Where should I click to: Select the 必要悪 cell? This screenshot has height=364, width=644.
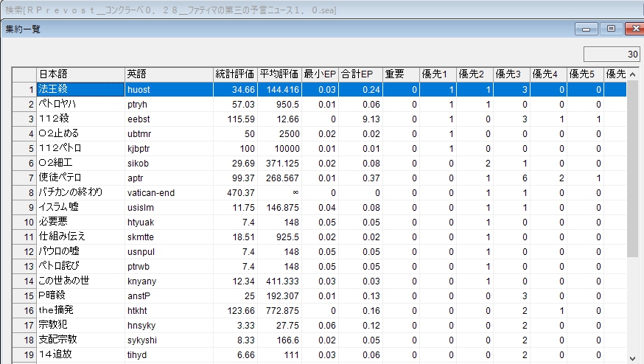tap(80, 222)
